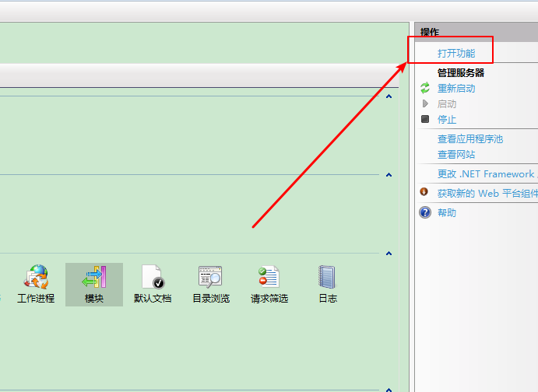Click the 打开功能 link
The image size is (538, 392).
coord(456,53)
